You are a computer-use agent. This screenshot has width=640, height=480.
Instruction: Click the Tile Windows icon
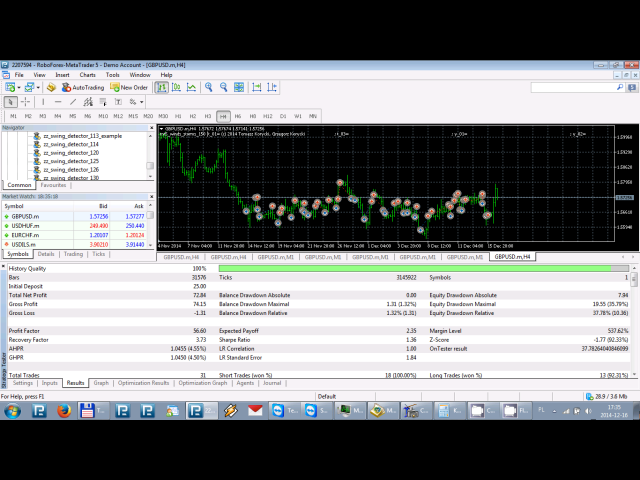(239, 87)
